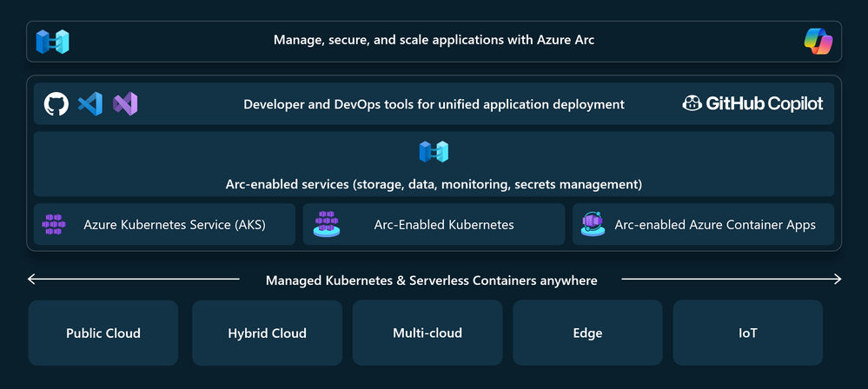
Task: Select the Multi-cloud box
Action: (x=427, y=333)
